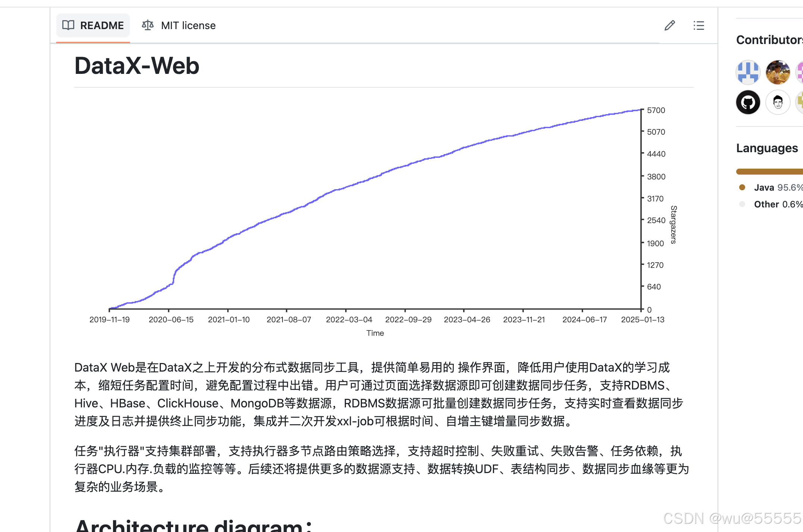Open the blue pixel contributor avatar

[x=748, y=72]
